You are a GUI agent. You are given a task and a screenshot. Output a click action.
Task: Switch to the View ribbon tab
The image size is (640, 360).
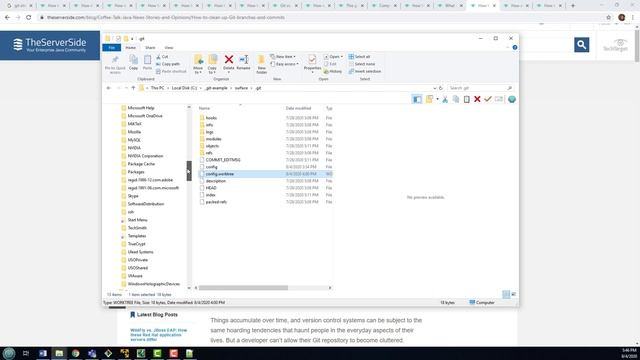[x=169, y=48]
